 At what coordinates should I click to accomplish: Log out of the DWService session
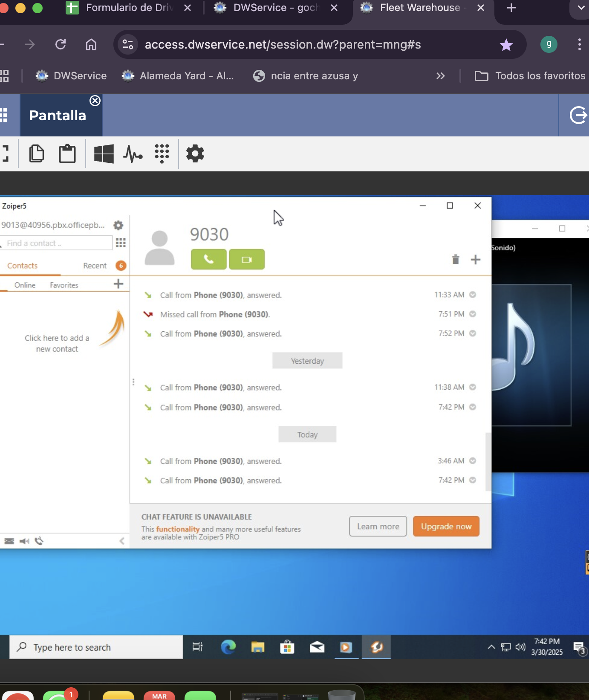(578, 115)
